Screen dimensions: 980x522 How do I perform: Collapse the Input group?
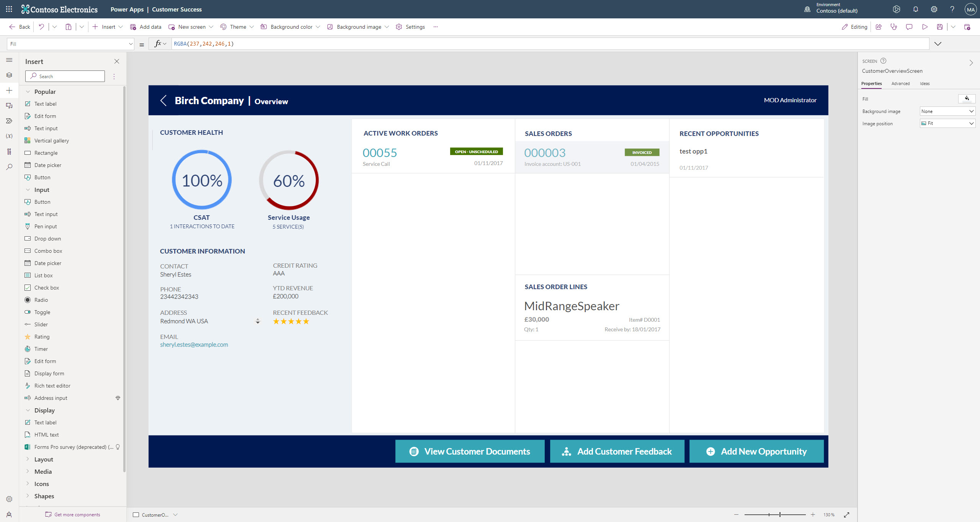point(28,190)
